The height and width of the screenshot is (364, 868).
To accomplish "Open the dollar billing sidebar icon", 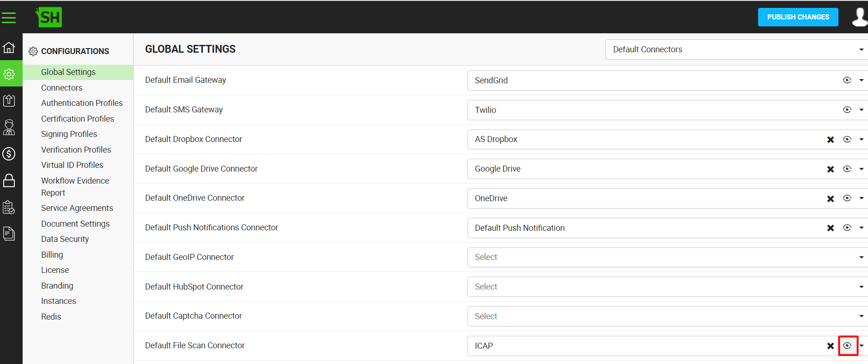I will [x=9, y=154].
